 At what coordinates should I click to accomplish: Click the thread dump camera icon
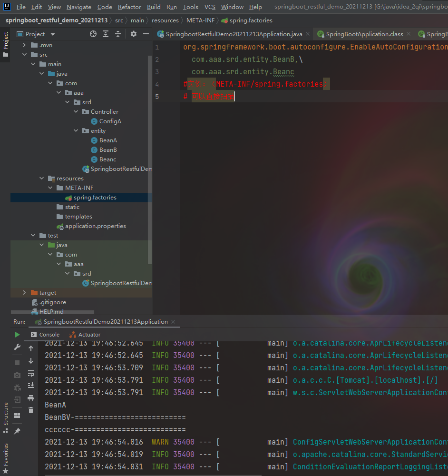[17, 375]
